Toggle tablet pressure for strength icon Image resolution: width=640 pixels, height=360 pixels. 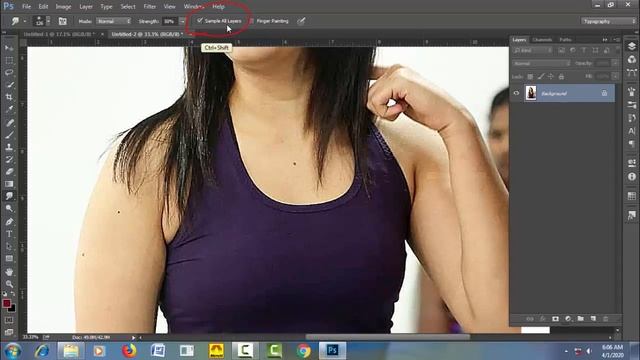coord(301,21)
